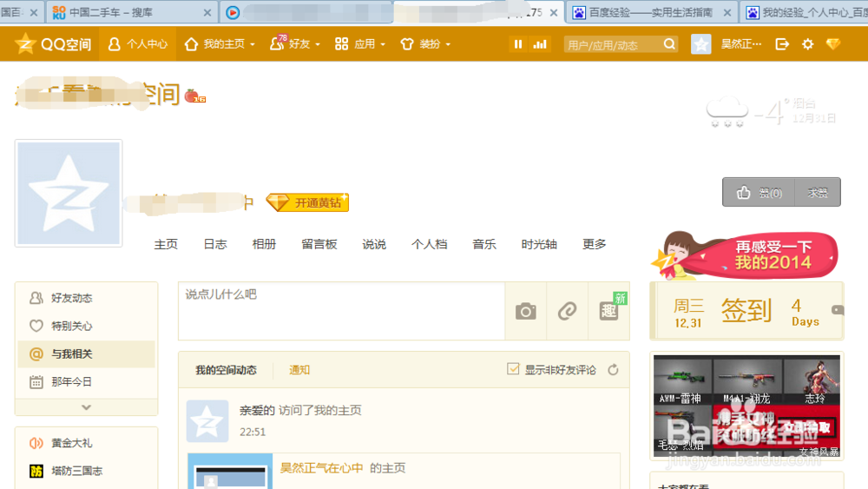Switch to 百度经验 browser tab
868x489 pixels.
click(x=651, y=12)
